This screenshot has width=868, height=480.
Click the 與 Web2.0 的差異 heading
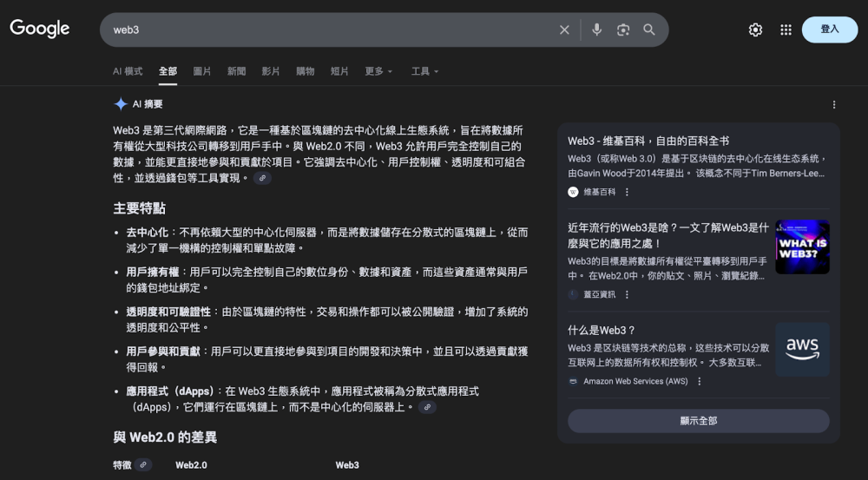click(165, 437)
